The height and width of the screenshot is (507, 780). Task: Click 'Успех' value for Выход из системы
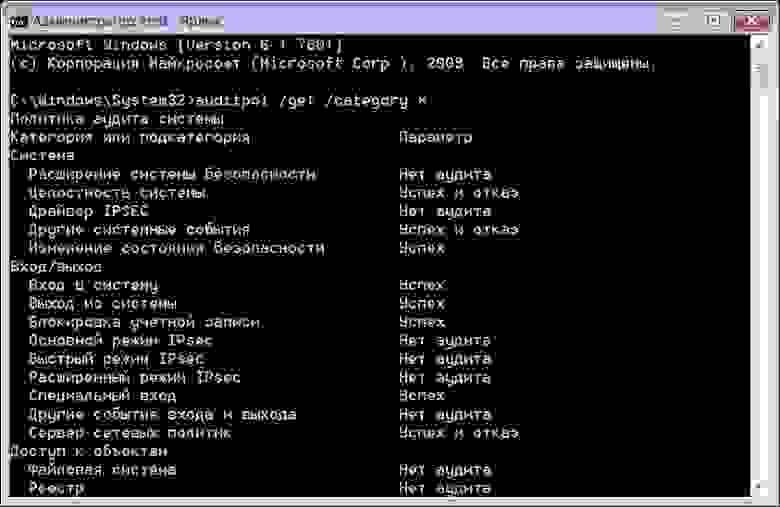422,304
